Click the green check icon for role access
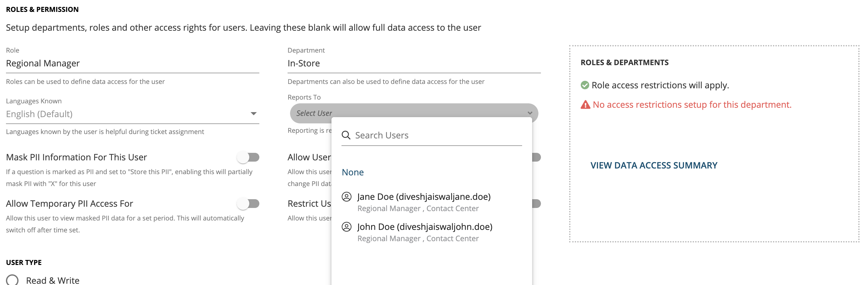This screenshot has width=868, height=285. pyautogui.click(x=585, y=85)
